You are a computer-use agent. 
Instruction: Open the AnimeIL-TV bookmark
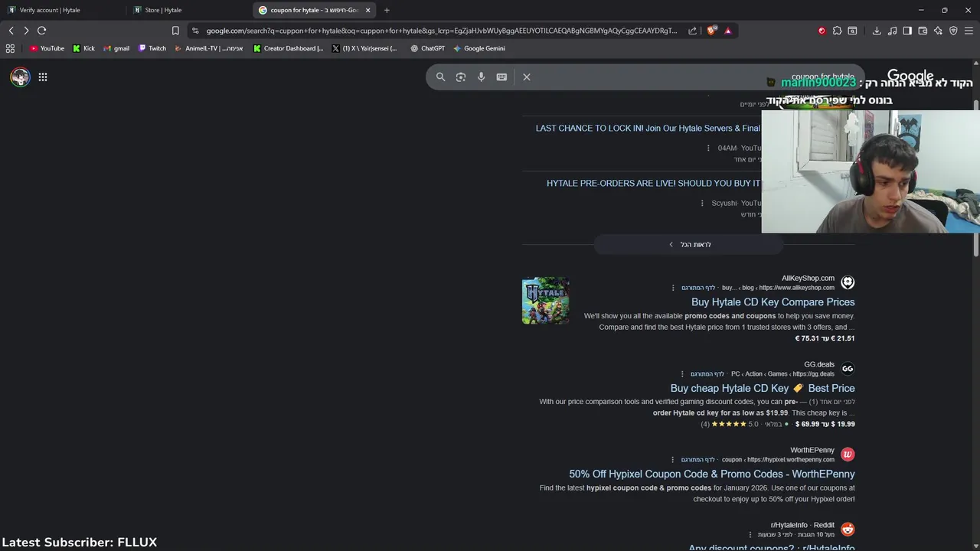[208, 48]
